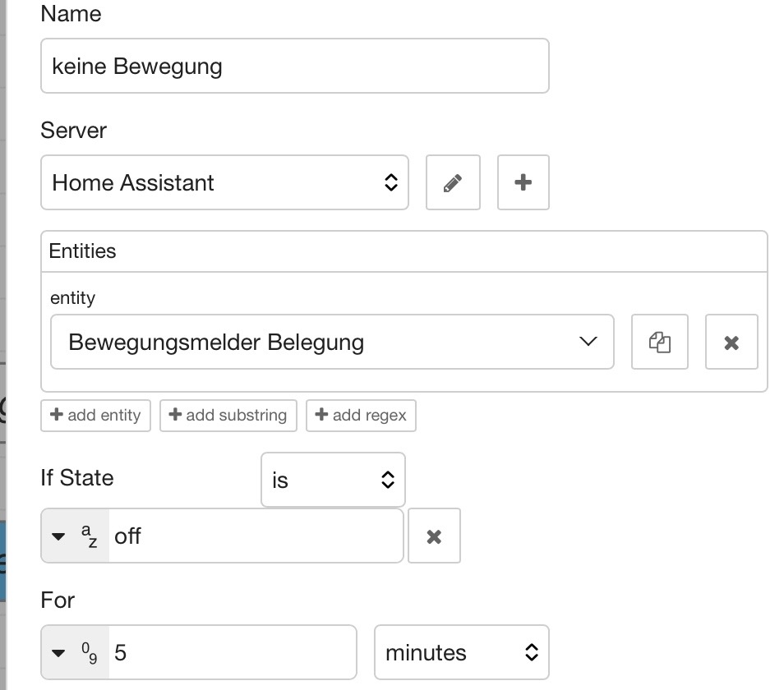Add a new server with plus icon
Viewport: 784px width, 690px height.
[x=523, y=182]
